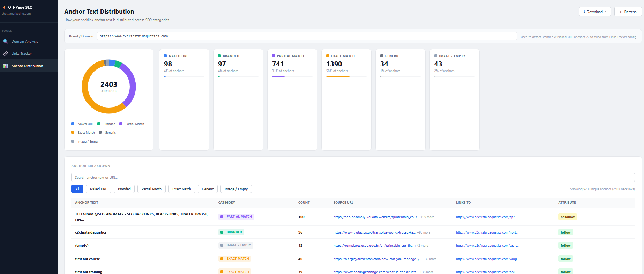Focus the Search anchor text or URL field
This screenshot has width=644, height=274.
tap(352, 178)
